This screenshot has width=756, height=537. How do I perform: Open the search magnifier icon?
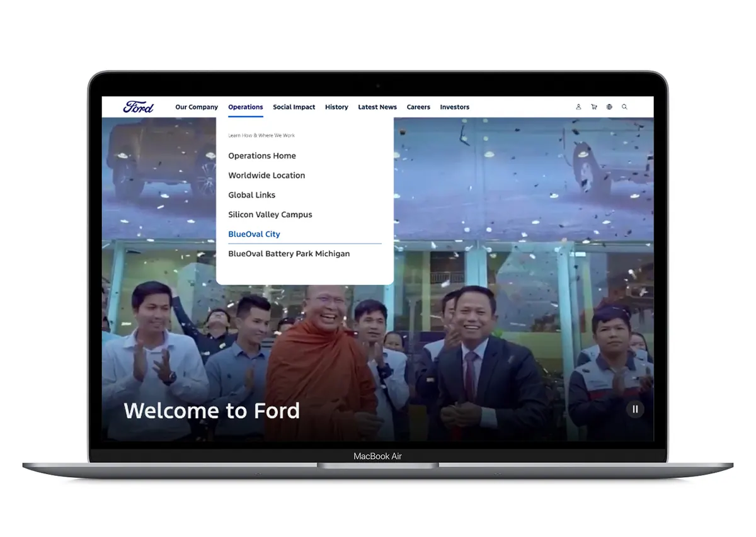click(624, 107)
